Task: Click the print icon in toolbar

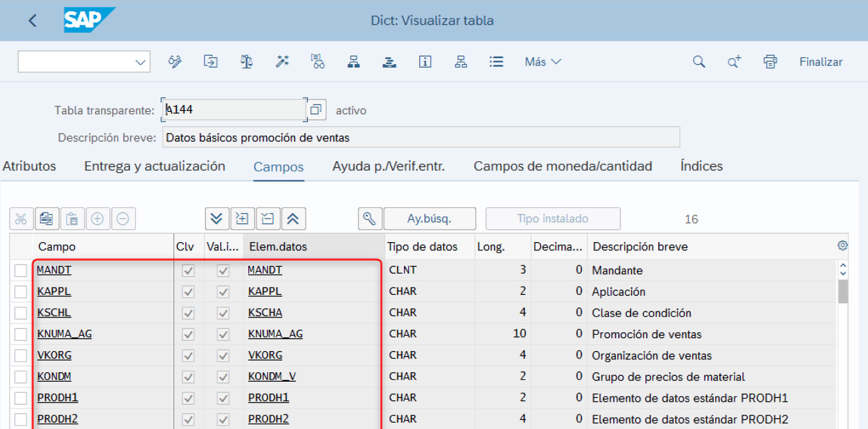Action: pos(770,62)
